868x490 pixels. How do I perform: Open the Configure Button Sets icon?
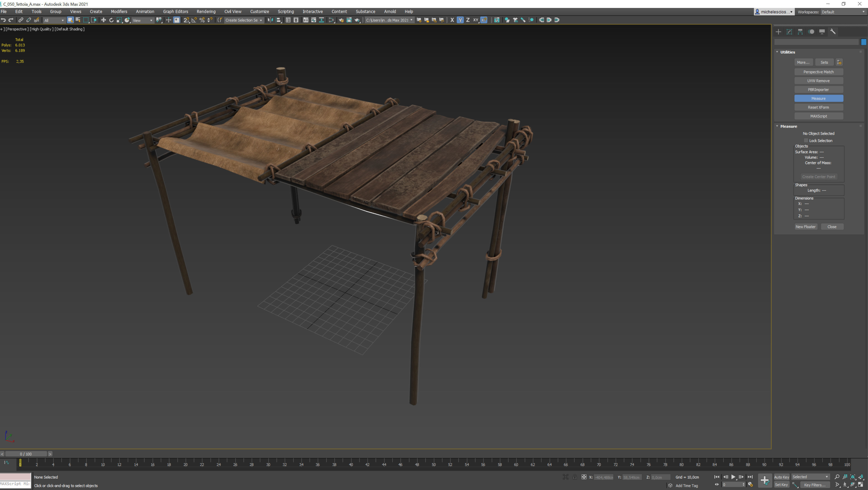[839, 62]
